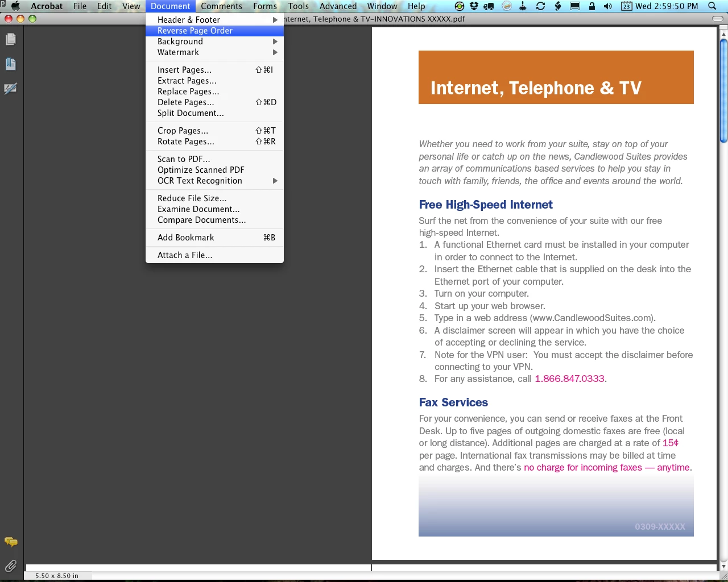Open the Comments menu
The image size is (728, 582).
(221, 6)
